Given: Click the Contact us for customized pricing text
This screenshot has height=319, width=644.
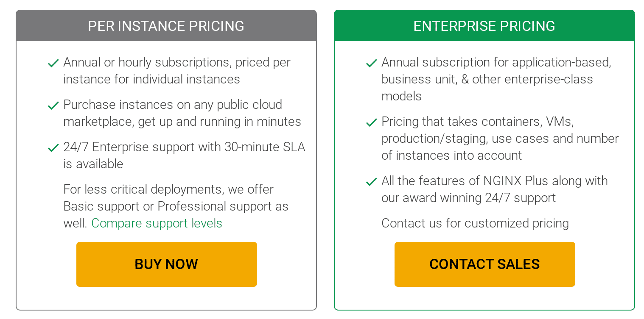Looking at the screenshot, I should 475,223.
